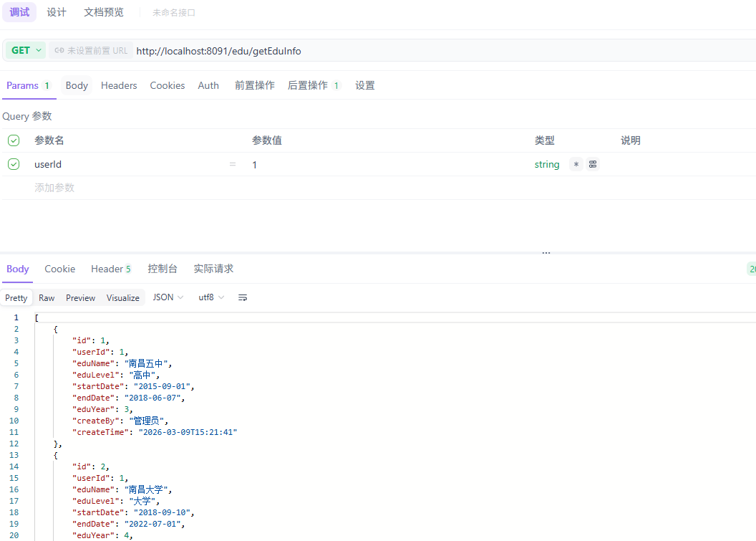Click the required asterisk icon for userId
Screen dimensions: 756x541
(x=576, y=164)
